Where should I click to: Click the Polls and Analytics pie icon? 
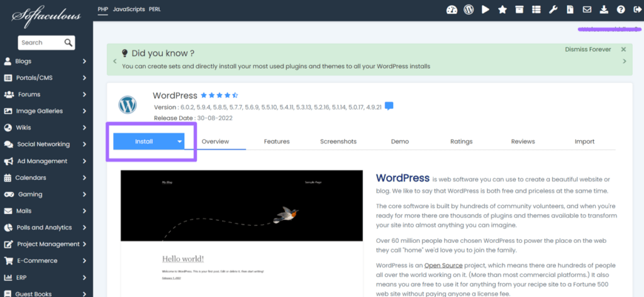pyautogui.click(x=8, y=228)
